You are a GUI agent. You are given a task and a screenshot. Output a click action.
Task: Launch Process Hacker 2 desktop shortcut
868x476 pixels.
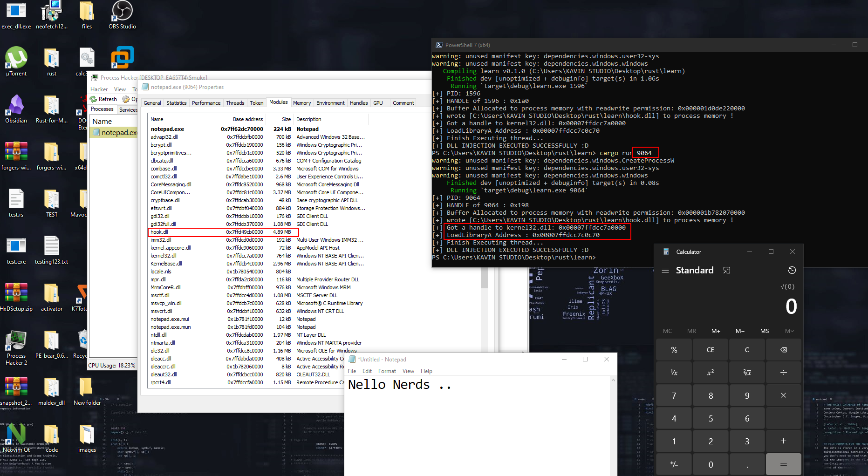tap(16, 347)
